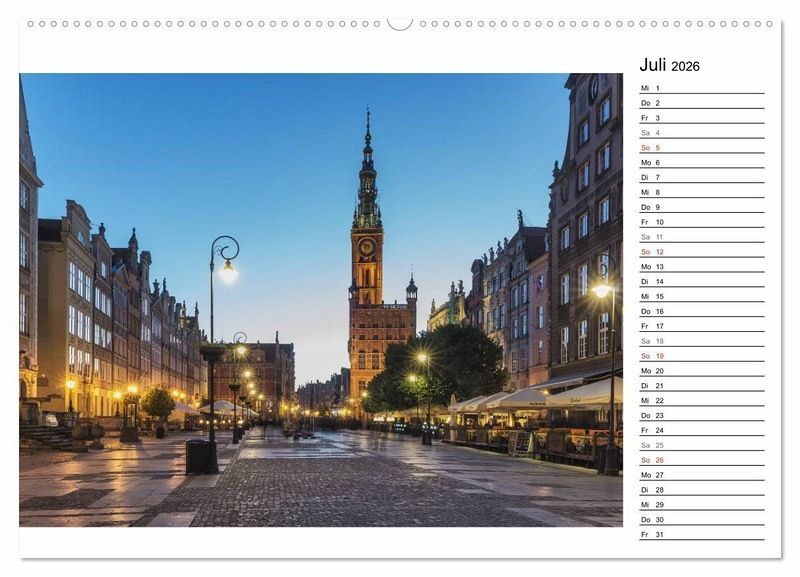Select the Fr 24 date line

(x=700, y=430)
